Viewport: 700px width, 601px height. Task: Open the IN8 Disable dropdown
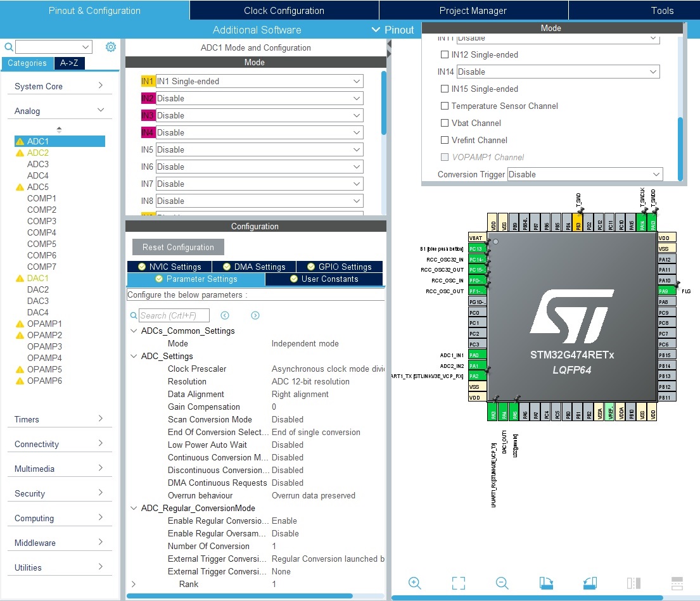click(259, 201)
